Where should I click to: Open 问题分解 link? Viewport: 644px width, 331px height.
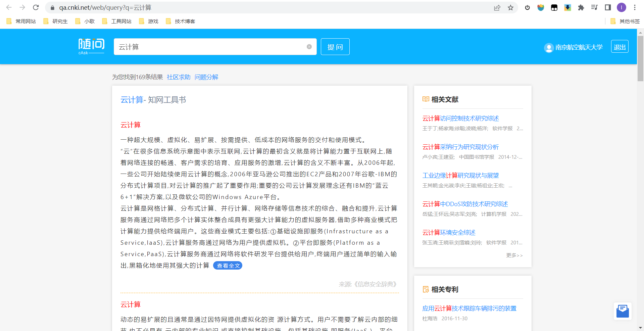click(x=206, y=77)
